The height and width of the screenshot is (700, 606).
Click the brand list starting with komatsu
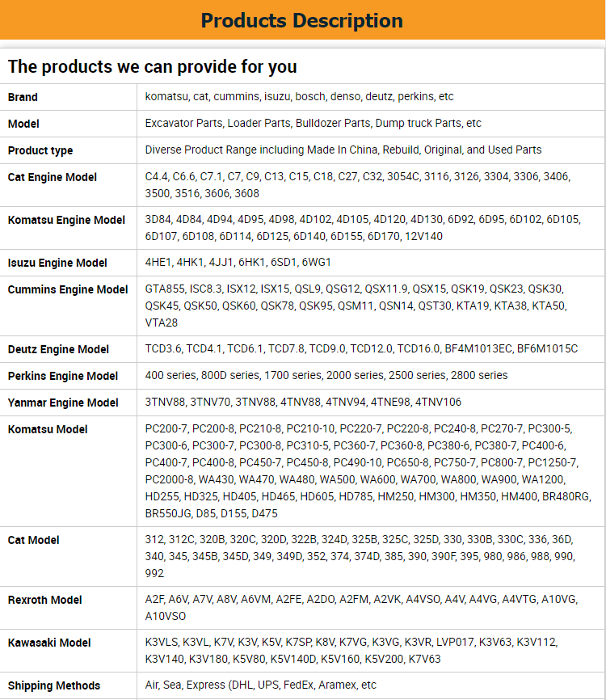coord(299,96)
